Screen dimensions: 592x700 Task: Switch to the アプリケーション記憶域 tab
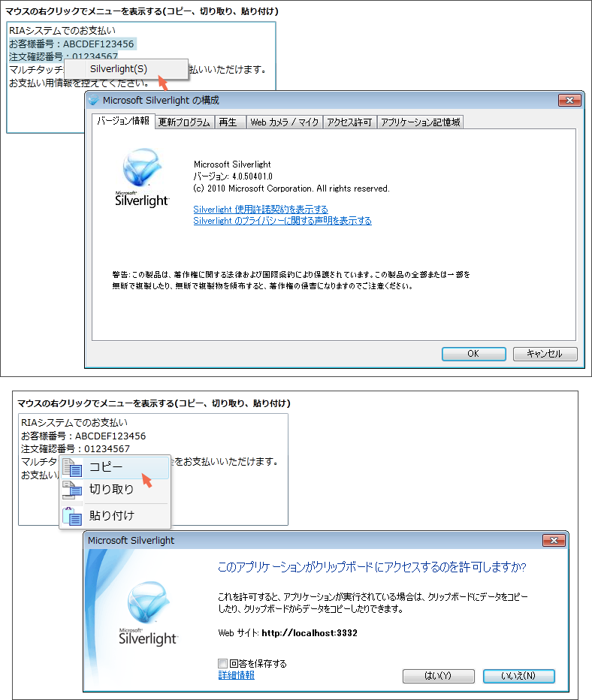pyautogui.click(x=420, y=122)
